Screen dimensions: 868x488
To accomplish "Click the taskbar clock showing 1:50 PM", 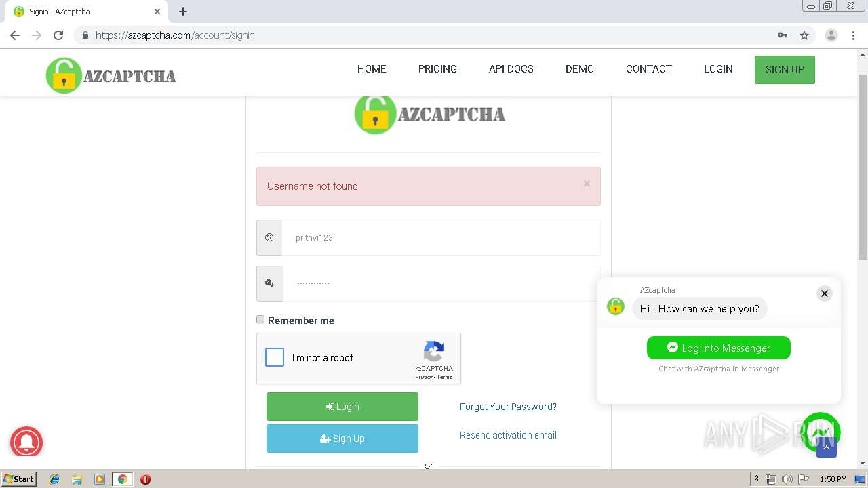I will 833,479.
